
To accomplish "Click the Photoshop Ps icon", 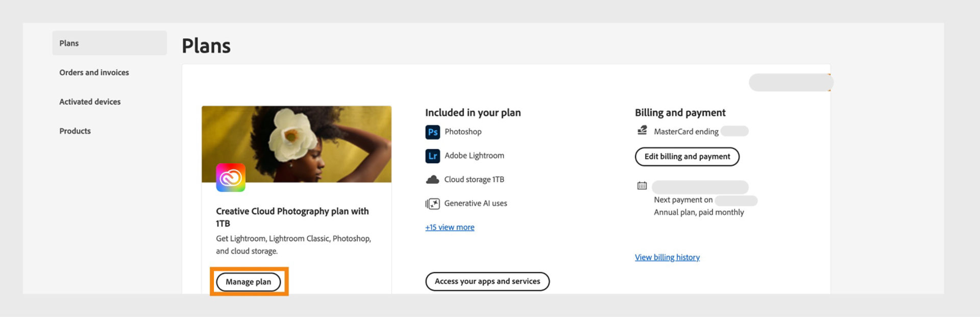I will coord(432,132).
